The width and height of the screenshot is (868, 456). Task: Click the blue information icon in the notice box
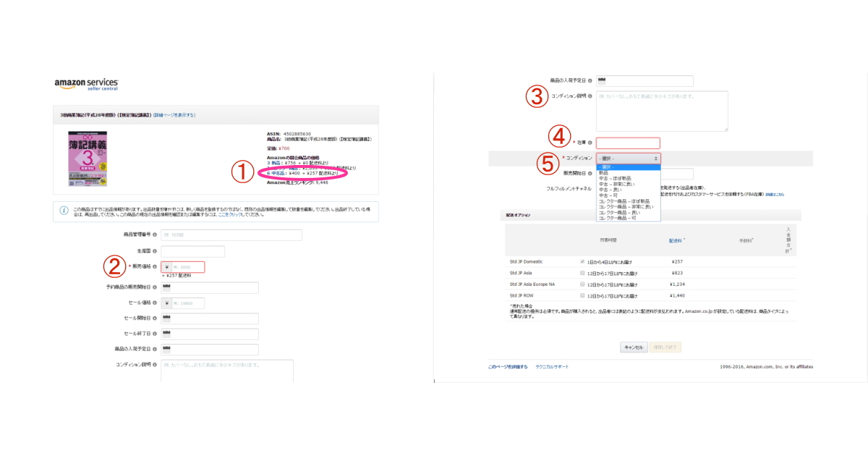tap(64, 211)
